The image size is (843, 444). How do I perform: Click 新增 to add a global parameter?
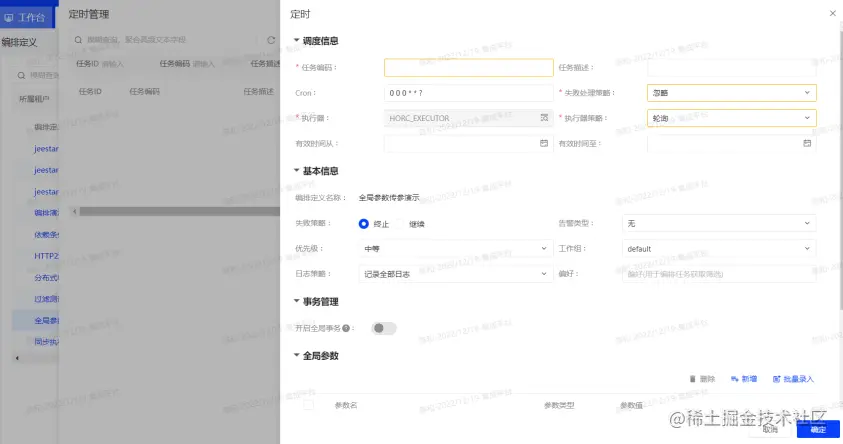pos(744,379)
